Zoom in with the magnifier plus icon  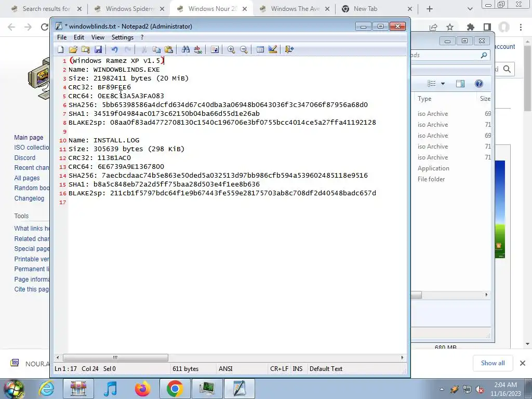pyautogui.click(x=231, y=49)
